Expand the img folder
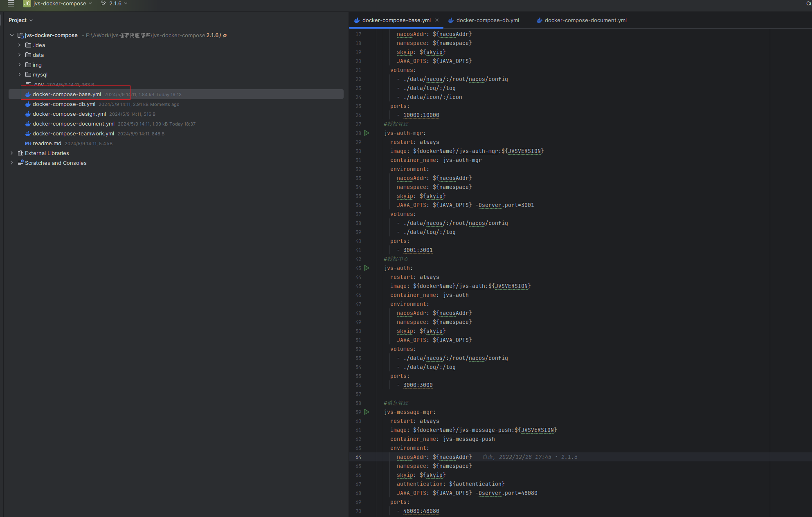This screenshot has height=517, width=812. [19, 65]
